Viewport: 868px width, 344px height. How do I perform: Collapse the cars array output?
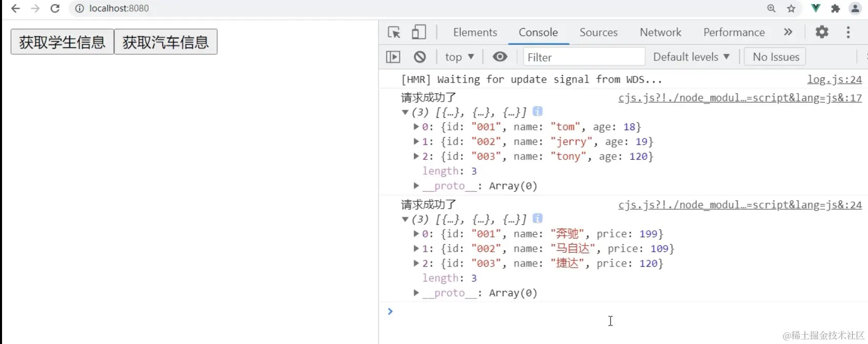coord(405,219)
